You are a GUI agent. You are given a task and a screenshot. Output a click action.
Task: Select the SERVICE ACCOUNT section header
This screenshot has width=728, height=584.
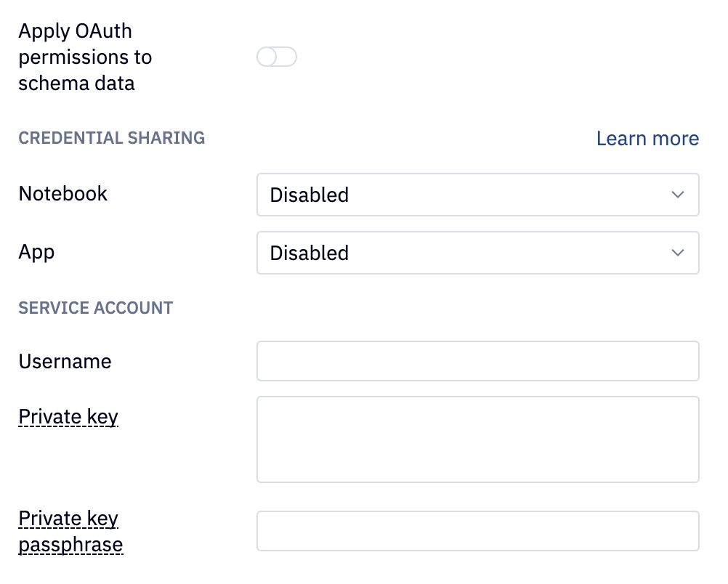(95, 308)
